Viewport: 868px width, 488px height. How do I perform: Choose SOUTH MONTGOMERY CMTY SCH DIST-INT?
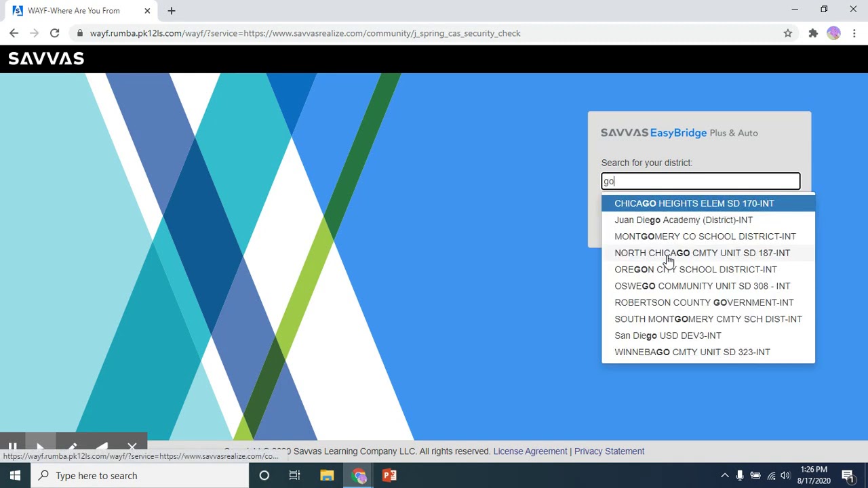tap(708, 319)
